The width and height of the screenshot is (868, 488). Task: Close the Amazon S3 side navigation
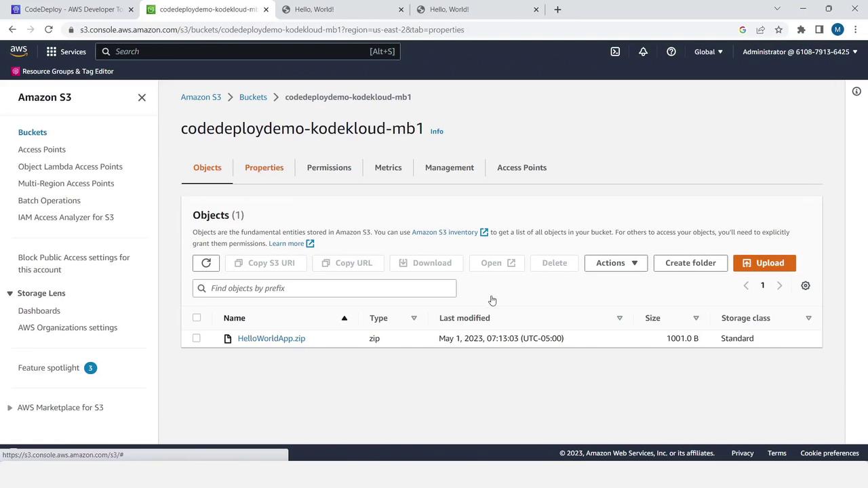coord(142,98)
